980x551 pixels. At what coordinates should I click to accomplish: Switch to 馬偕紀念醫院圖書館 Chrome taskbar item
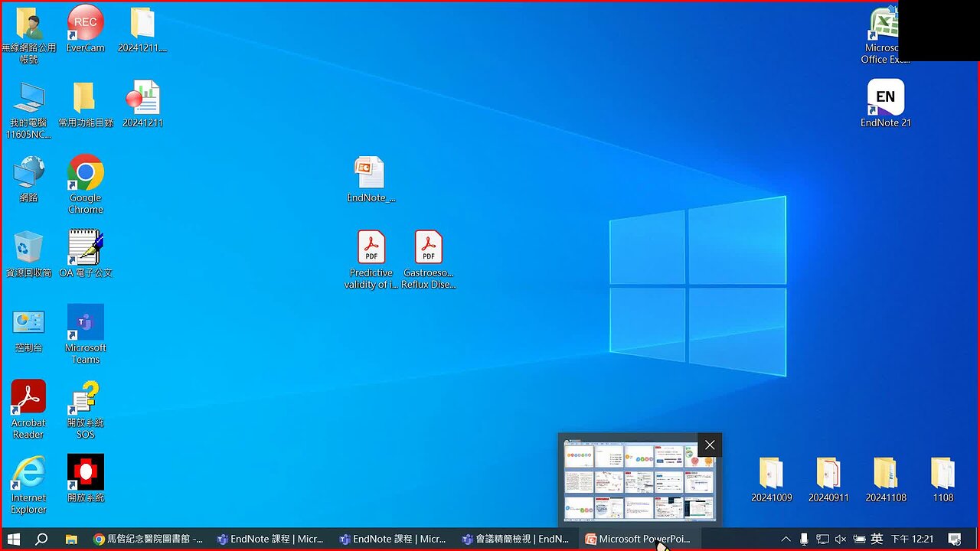pyautogui.click(x=147, y=539)
